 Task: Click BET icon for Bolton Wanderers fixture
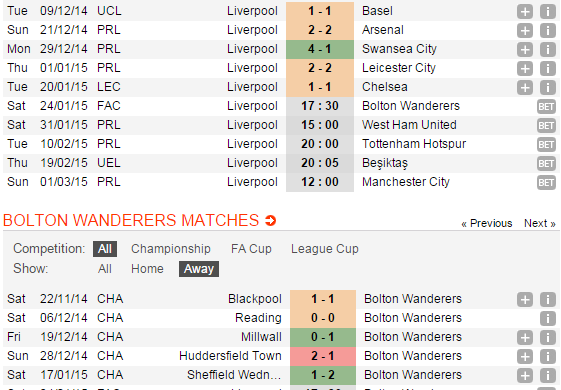coord(546,107)
